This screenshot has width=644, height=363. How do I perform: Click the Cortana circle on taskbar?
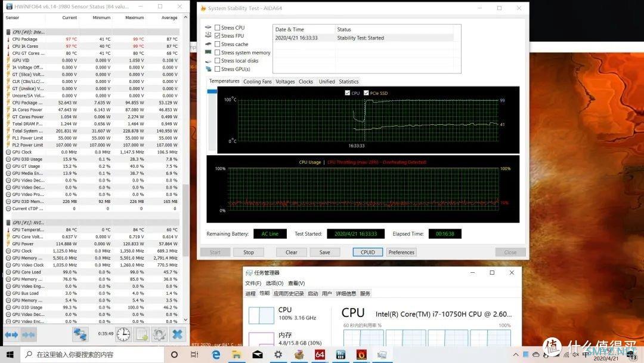[174, 355]
